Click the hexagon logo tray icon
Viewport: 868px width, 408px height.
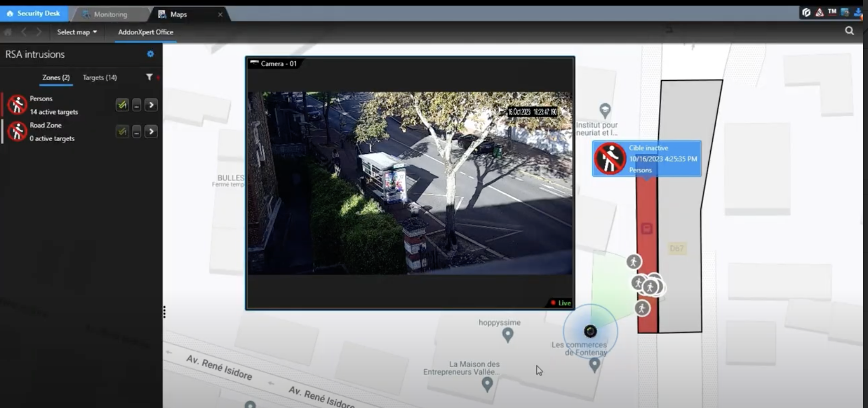(806, 13)
